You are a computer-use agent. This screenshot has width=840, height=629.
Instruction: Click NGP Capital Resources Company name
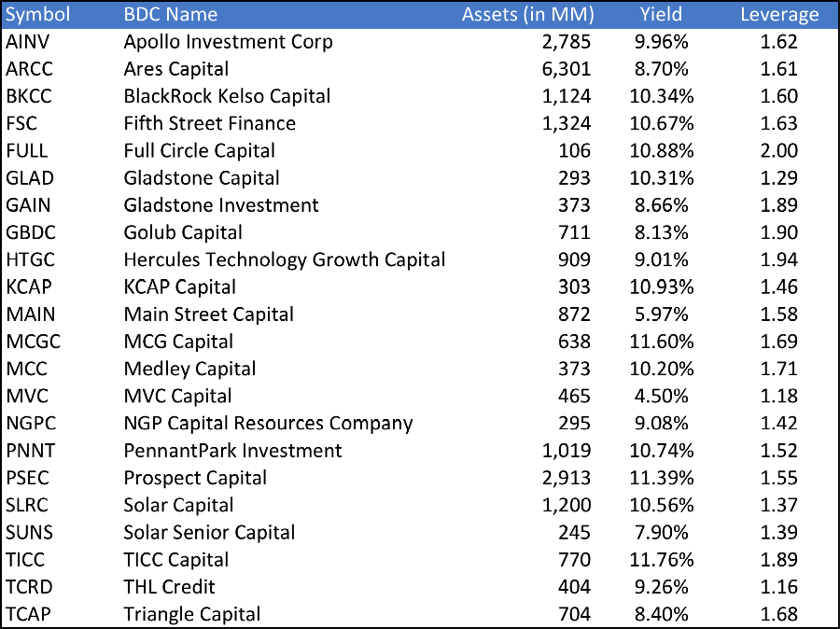click(268, 423)
